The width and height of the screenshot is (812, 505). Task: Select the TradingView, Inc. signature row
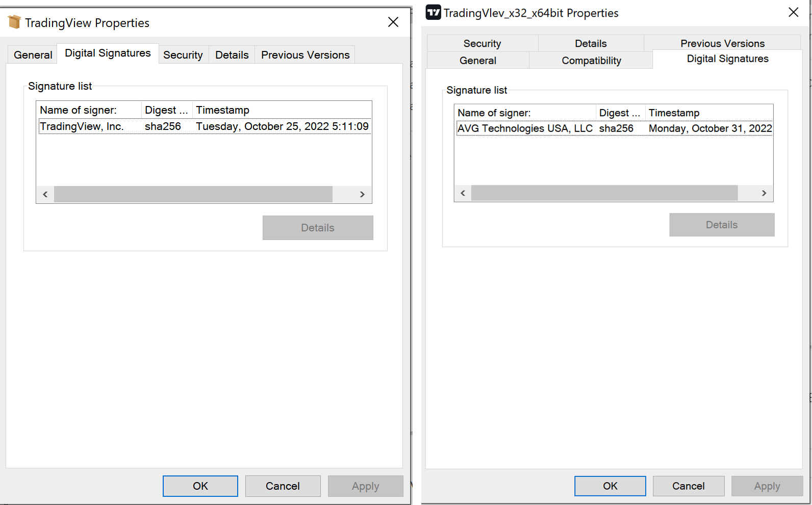click(x=82, y=126)
